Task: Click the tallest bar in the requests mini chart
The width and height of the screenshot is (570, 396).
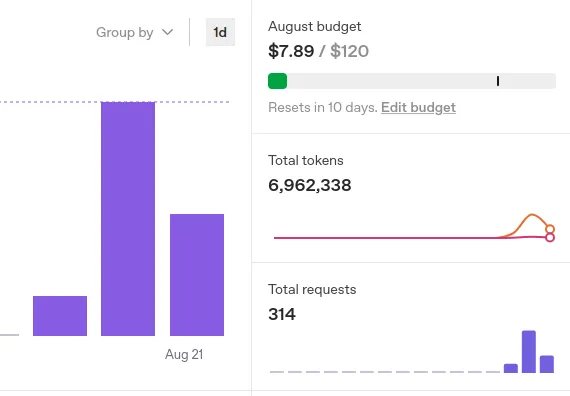Action: pos(529,352)
